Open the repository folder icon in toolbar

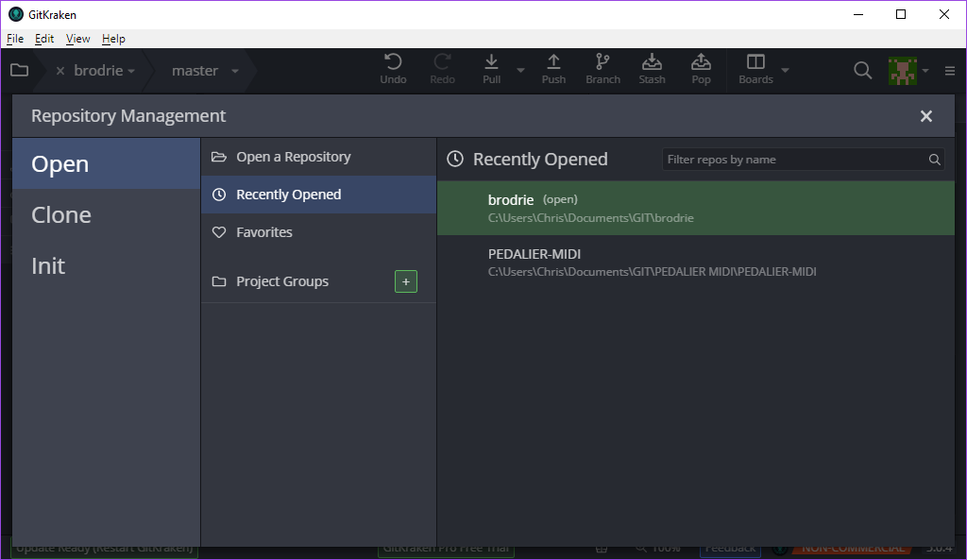point(19,70)
